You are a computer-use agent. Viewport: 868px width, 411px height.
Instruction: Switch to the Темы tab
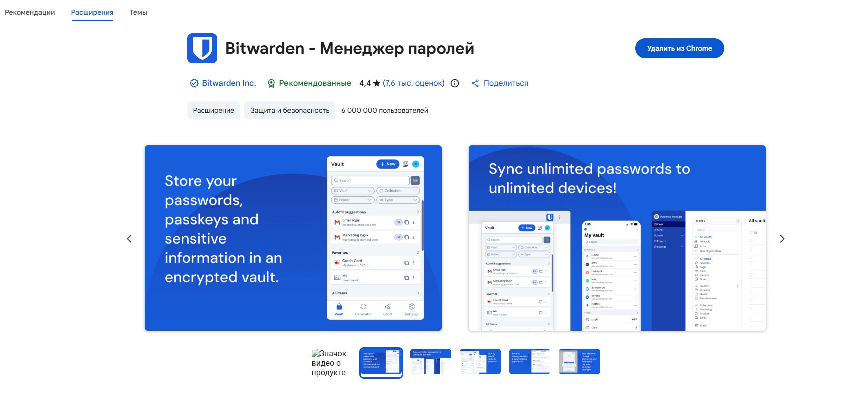click(x=138, y=12)
